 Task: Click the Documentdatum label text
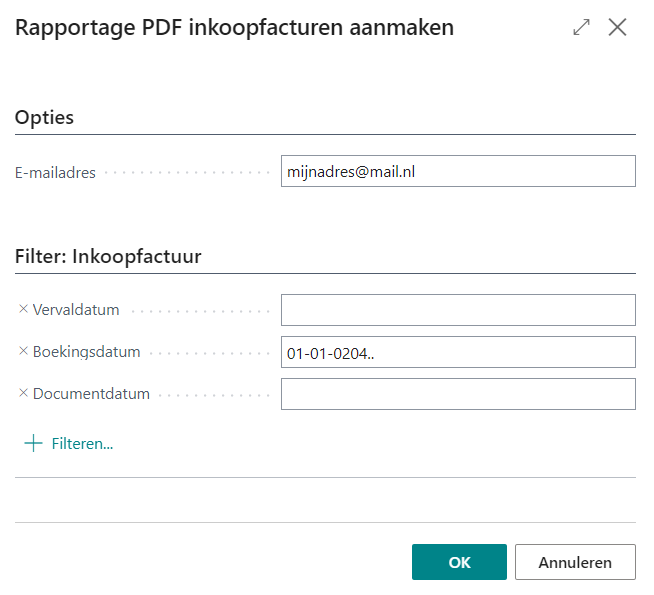click(91, 394)
